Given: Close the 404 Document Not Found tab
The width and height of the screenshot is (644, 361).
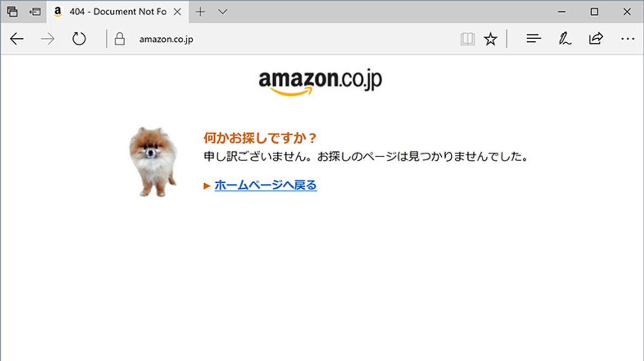Looking at the screenshot, I should [x=177, y=12].
